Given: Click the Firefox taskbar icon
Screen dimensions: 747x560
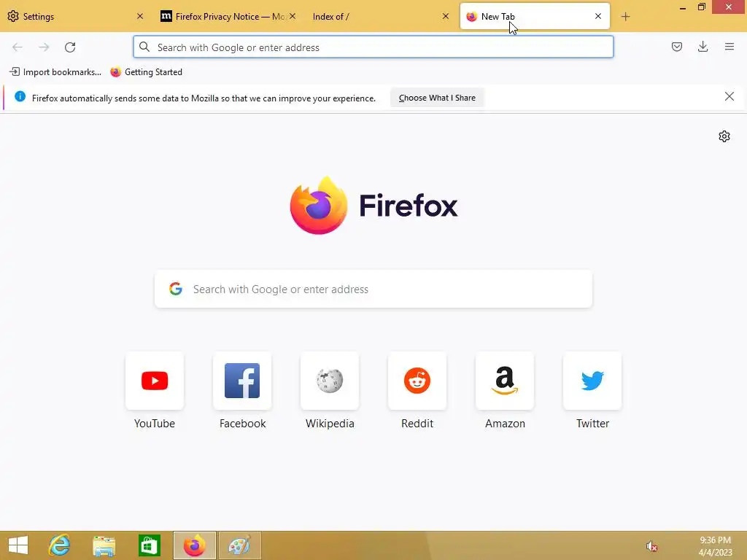Looking at the screenshot, I should point(194,545).
